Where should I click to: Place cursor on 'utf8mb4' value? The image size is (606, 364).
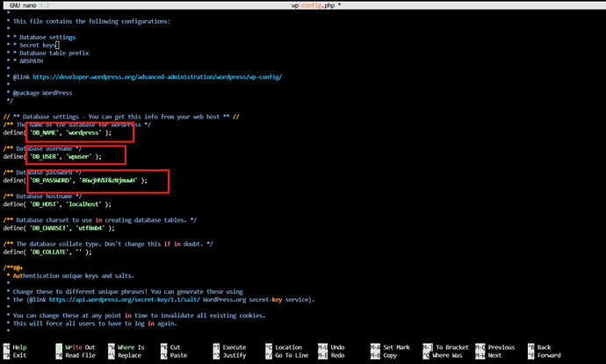pos(90,228)
